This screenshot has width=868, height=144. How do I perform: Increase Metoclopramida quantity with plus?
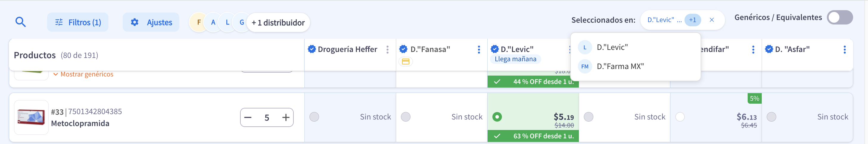pos(286,118)
